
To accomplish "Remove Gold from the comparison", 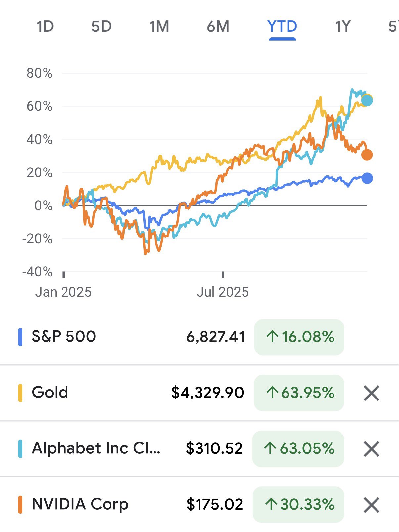I will pyautogui.click(x=371, y=393).
